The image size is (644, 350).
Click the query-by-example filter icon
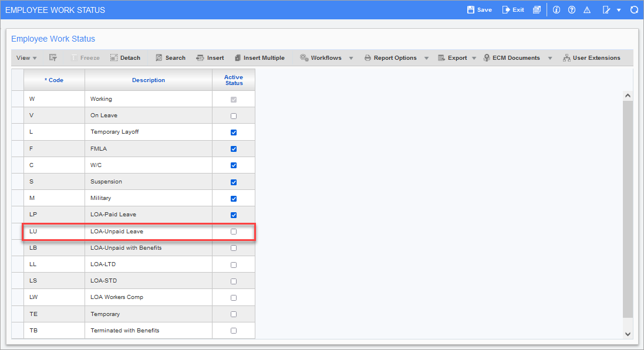pyautogui.click(x=53, y=58)
